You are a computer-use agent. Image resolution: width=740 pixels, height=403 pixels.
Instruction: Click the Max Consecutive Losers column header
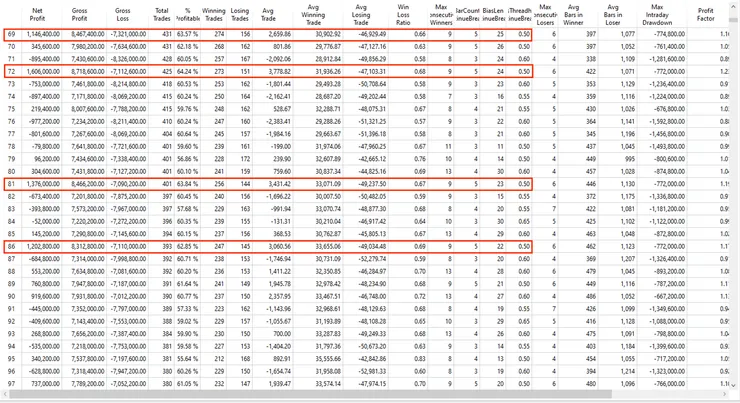pyautogui.click(x=545, y=15)
